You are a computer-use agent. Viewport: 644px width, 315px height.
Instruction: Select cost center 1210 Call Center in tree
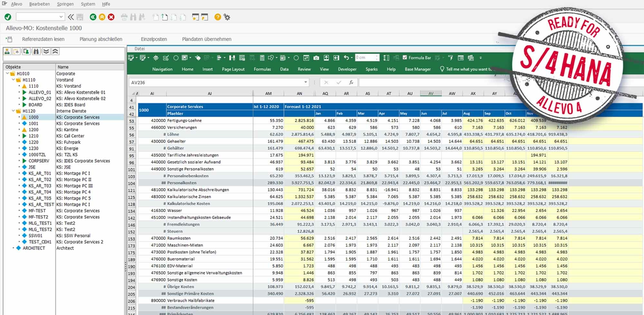click(33, 136)
